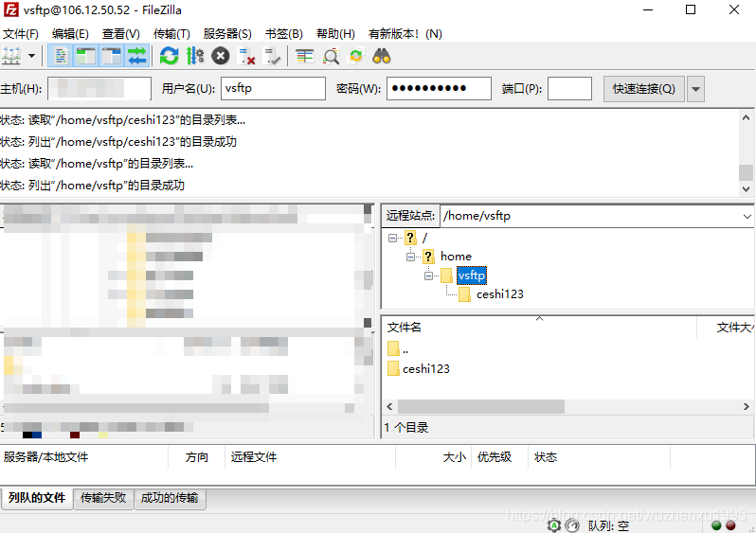Click the 密码(W) password field

pyautogui.click(x=439, y=89)
